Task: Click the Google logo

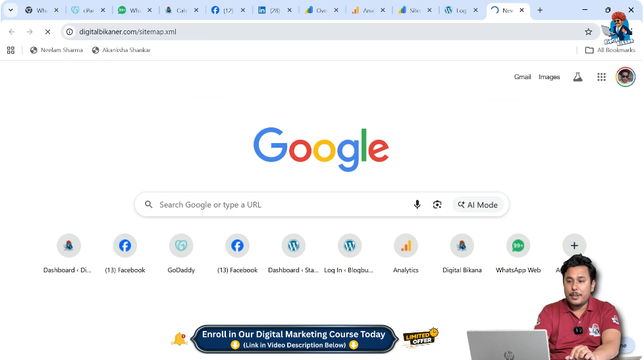Action: pyautogui.click(x=321, y=150)
